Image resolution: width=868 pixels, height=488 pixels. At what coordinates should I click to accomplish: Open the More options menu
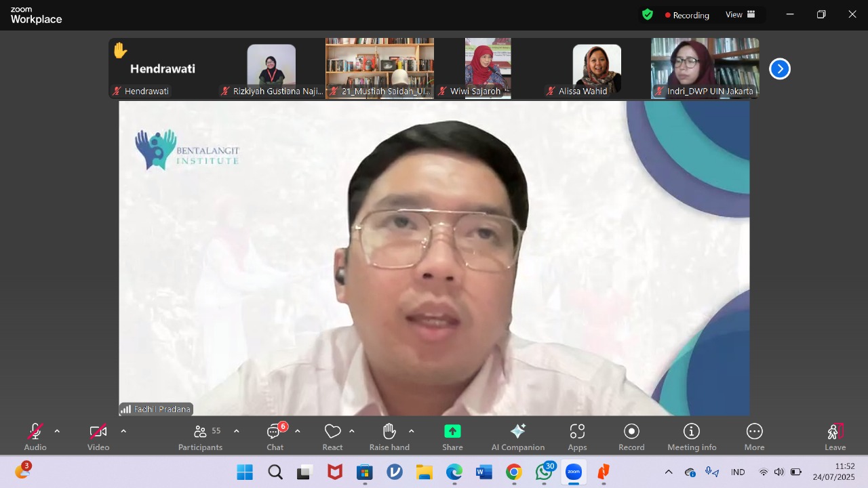point(754,437)
